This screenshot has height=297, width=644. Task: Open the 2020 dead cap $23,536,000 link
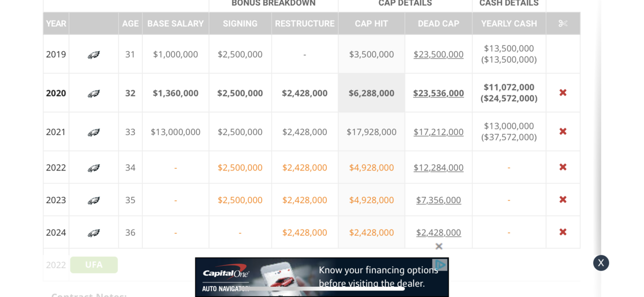(438, 93)
